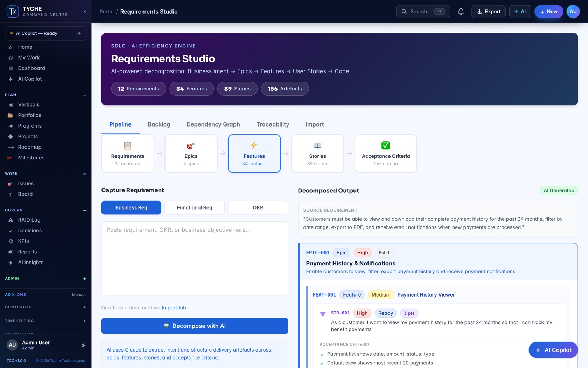Switch to the Backlog tab
588x368 pixels.
point(159,124)
